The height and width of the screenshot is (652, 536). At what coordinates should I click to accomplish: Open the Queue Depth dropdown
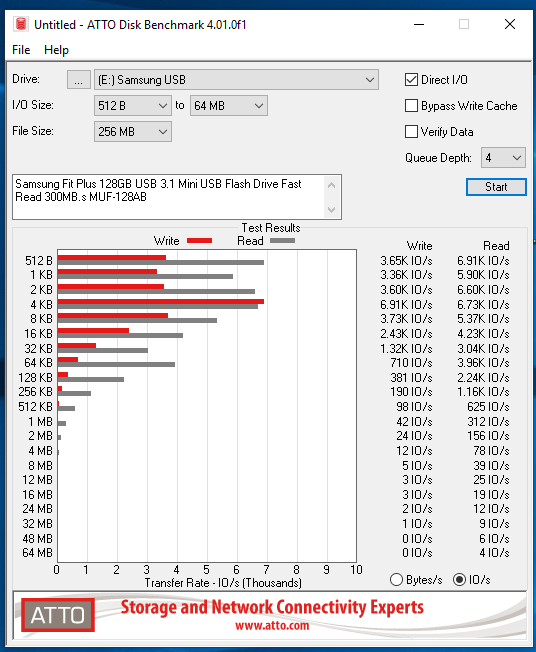point(503,158)
